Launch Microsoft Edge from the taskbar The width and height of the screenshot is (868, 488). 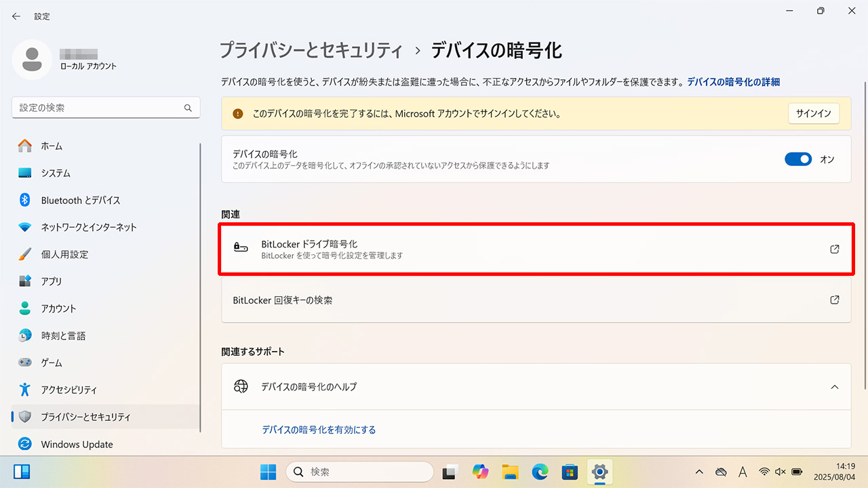click(x=540, y=472)
